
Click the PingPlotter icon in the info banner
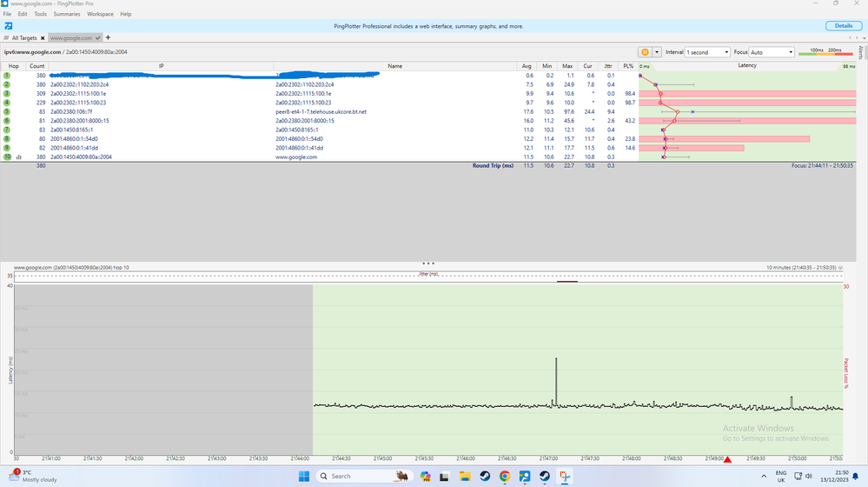pyautogui.click(x=8, y=26)
